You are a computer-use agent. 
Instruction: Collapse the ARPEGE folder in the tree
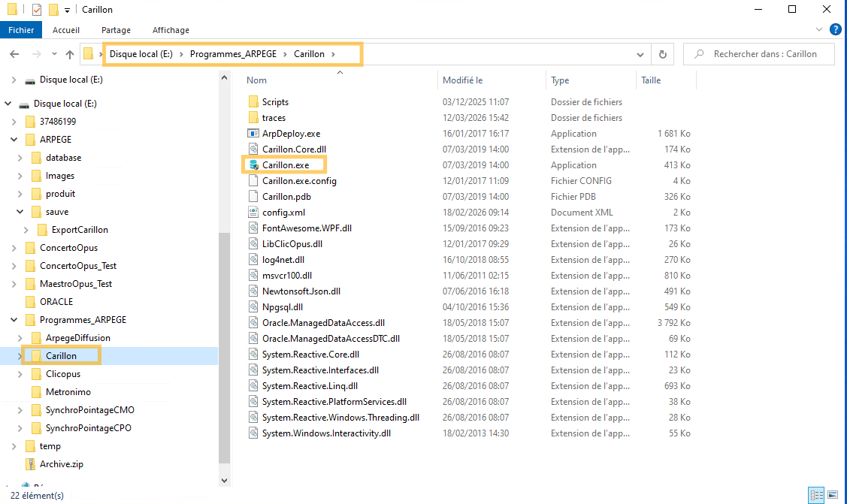coord(14,140)
